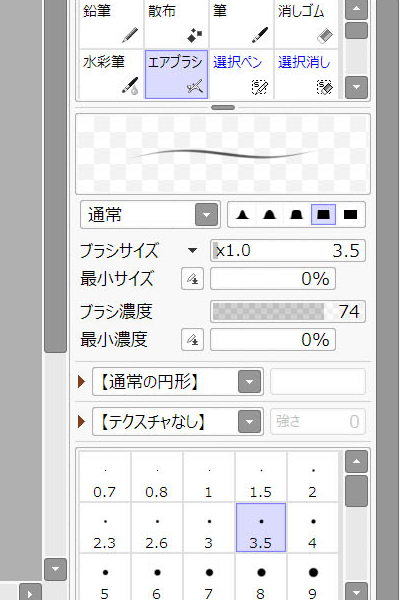
Task: Select the 散布 scatter brush tool
Action: [176, 23]
